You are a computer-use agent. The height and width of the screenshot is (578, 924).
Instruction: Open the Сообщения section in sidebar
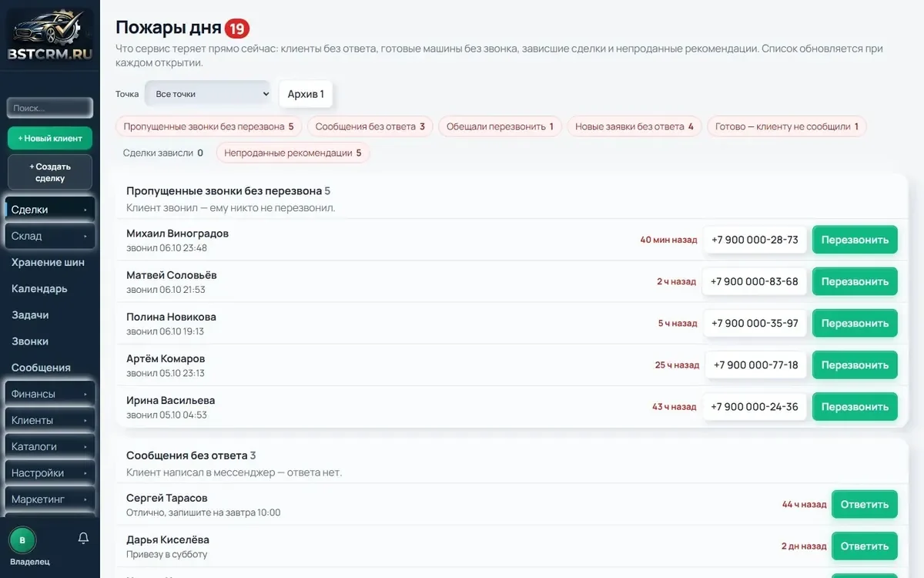pyautogui.click(x=41, y=368)
